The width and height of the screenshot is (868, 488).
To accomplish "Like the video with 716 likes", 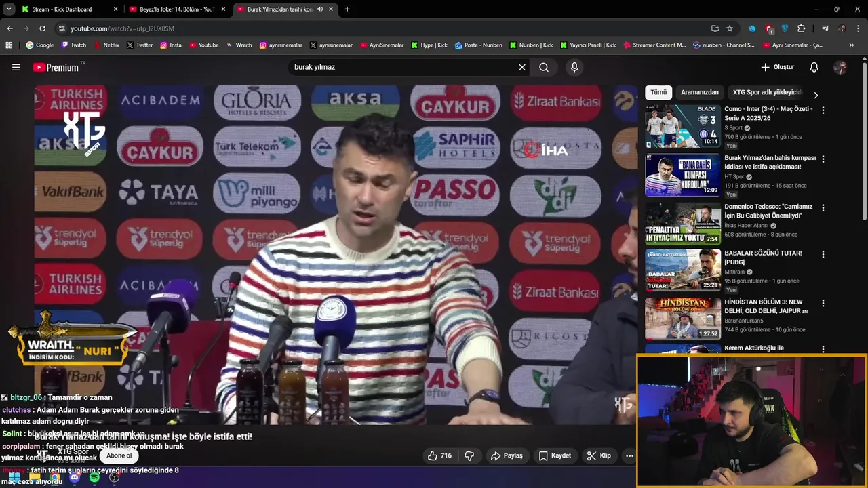I will coord(439,455).
